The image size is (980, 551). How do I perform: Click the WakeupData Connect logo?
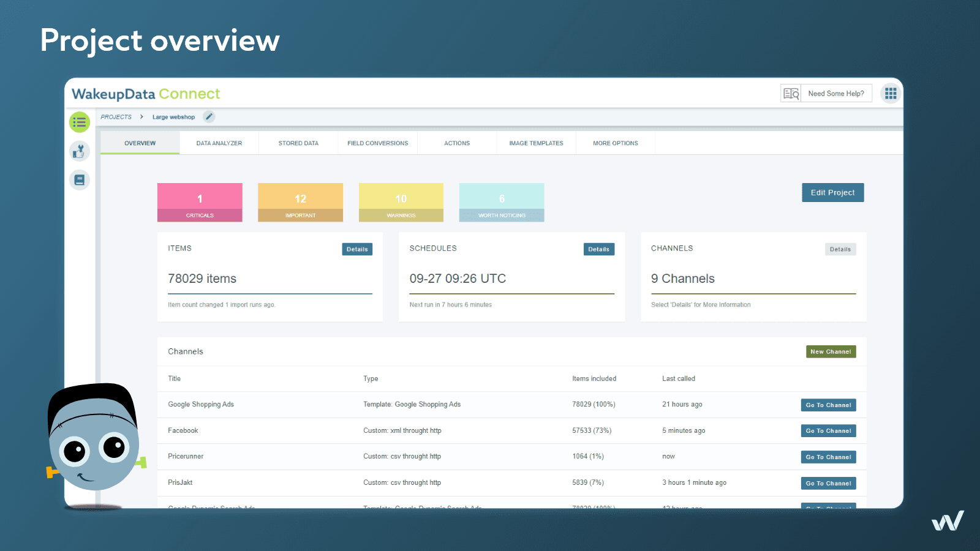(145, 93)
